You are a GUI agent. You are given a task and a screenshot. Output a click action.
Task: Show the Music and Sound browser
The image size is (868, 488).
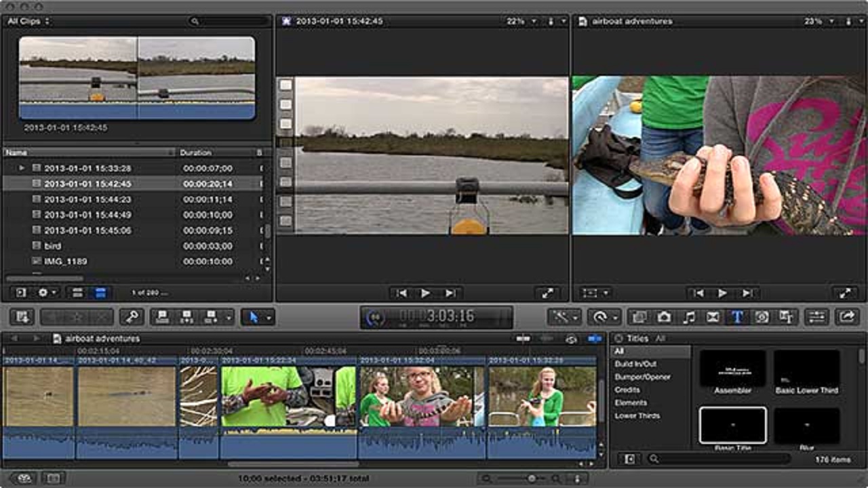pyautogui.click(x=688, y=317)
